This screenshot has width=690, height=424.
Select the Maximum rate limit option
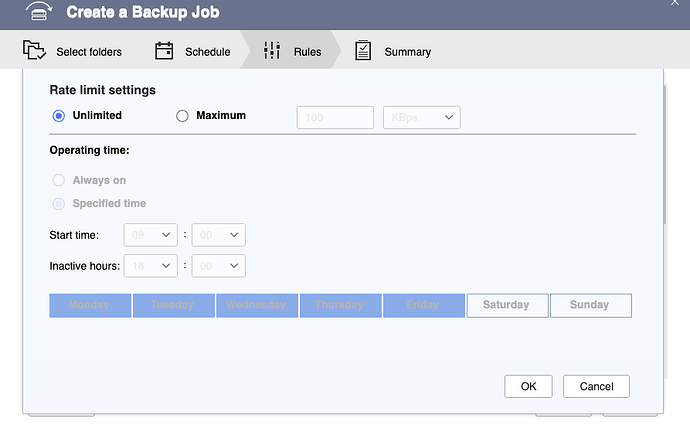tap(182, 116)
